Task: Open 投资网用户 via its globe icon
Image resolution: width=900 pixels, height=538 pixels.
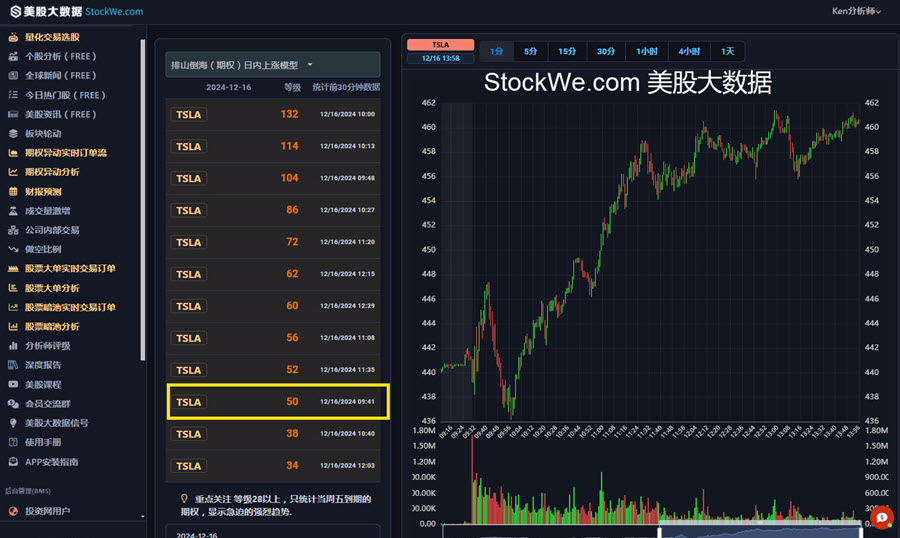Action: (x=13, y=510)
